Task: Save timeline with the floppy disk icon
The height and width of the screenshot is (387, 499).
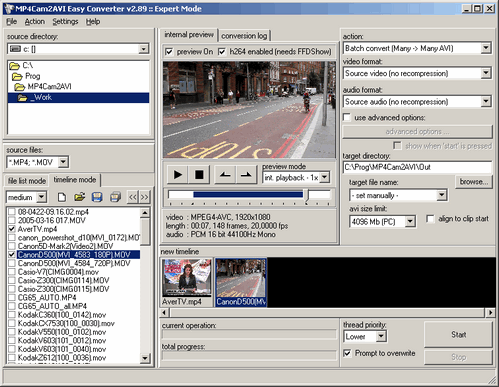Action: point(97,197)
